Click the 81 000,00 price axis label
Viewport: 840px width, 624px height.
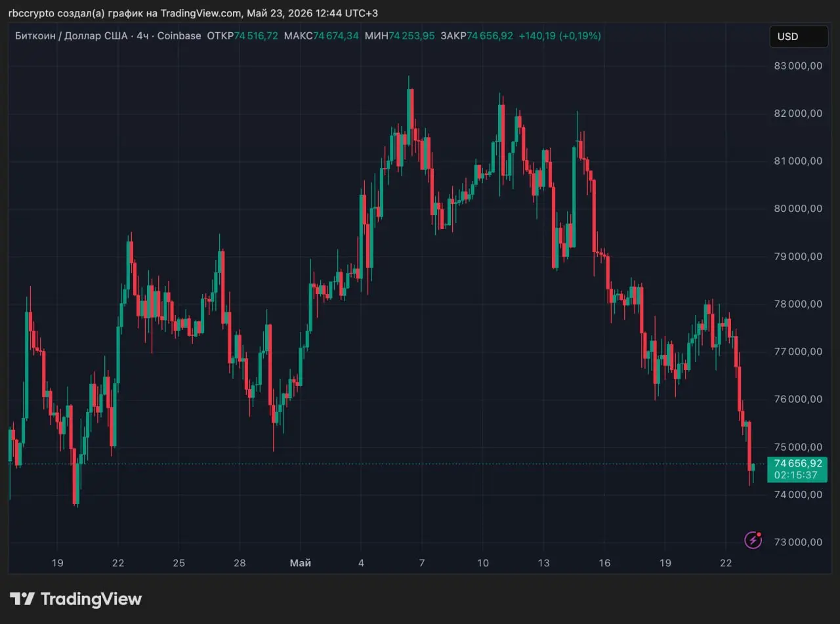[798, 161]
